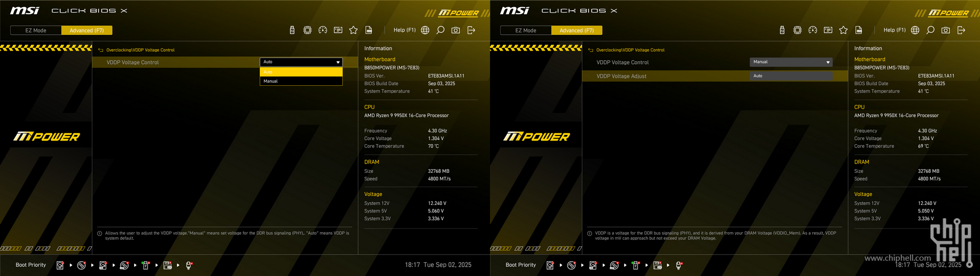Select optical disc boot device, left screen
This screenshot has width=980, height=276.
pyautogui.click(x=81, y=265)
